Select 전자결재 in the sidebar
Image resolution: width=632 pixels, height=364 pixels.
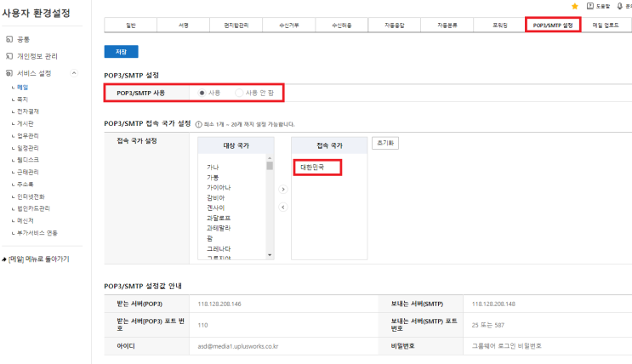coord(28,111)
